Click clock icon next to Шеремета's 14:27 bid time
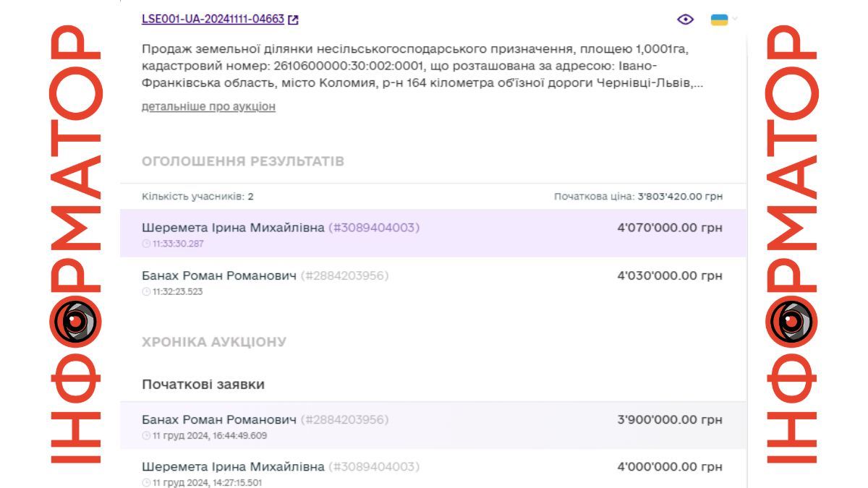Screen dimensions: 868x488 [145, 482]
